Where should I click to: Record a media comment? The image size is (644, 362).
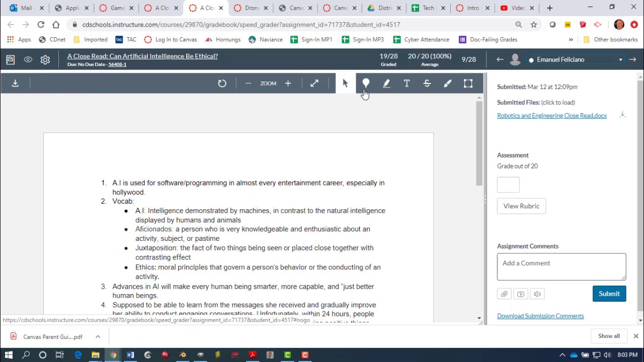point(521,294)
